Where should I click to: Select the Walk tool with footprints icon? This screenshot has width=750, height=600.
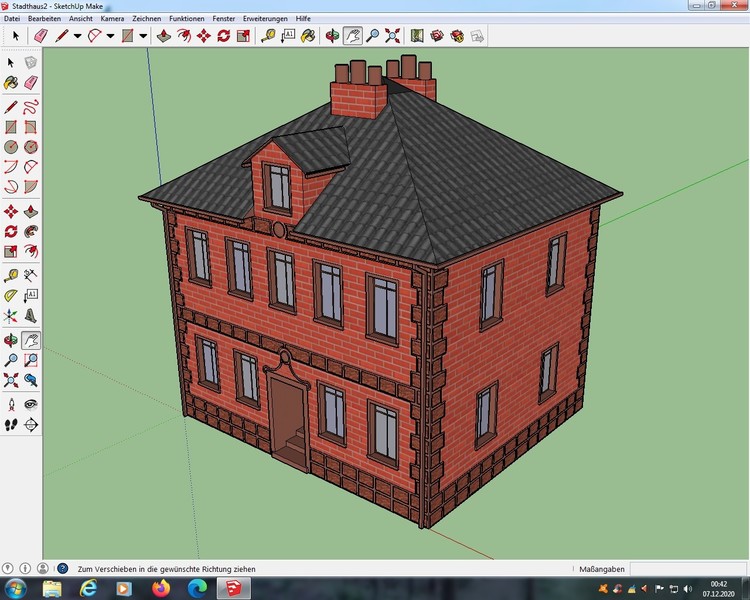(x=11, y=425)
